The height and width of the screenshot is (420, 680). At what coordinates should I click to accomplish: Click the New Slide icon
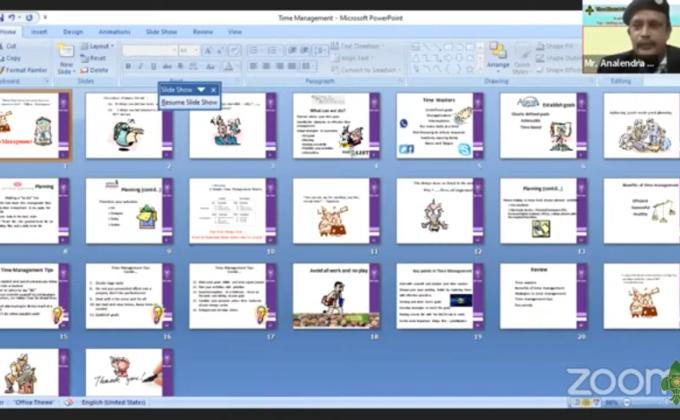point(65,56)
